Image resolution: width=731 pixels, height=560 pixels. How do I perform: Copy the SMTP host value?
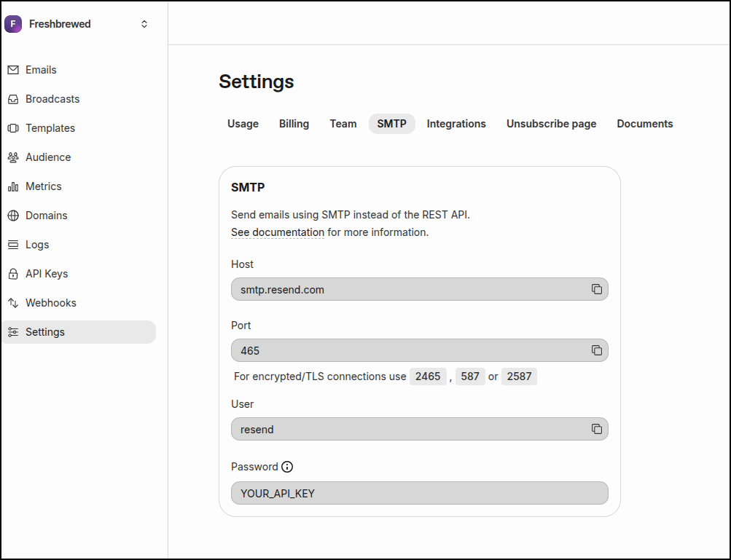[x=596, y=289]
